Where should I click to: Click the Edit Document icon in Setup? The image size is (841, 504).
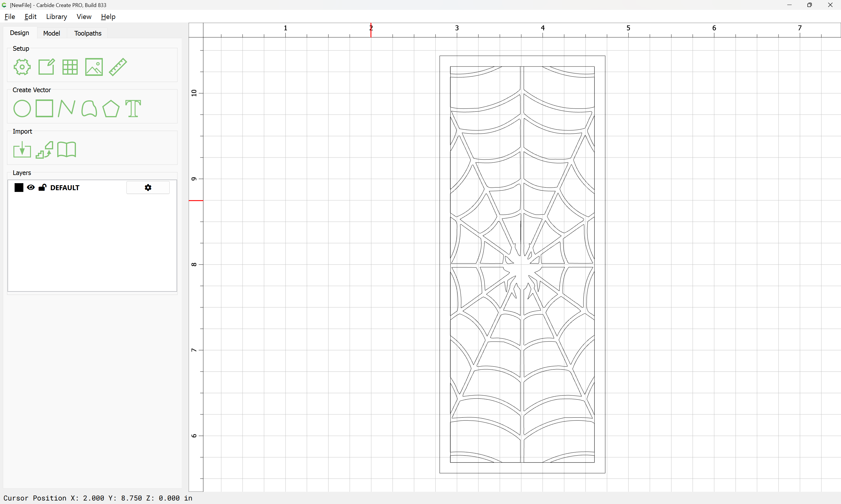click(46, 67)
